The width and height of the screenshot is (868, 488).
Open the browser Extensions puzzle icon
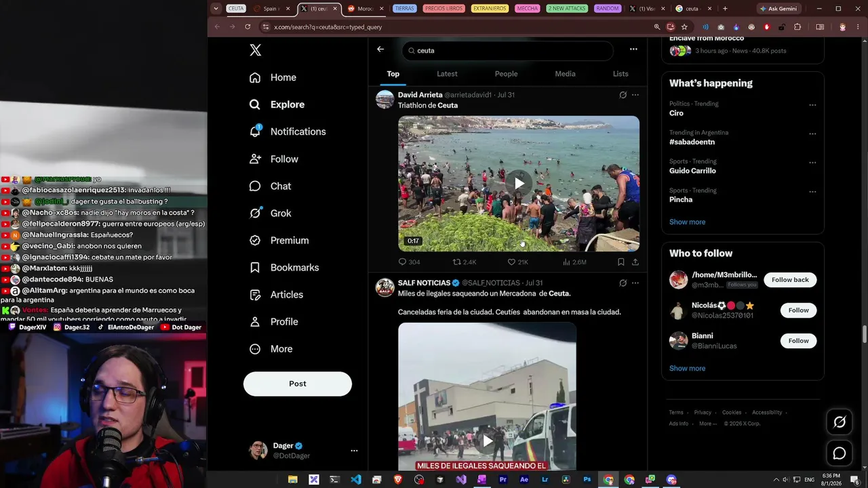coord(797,27)
